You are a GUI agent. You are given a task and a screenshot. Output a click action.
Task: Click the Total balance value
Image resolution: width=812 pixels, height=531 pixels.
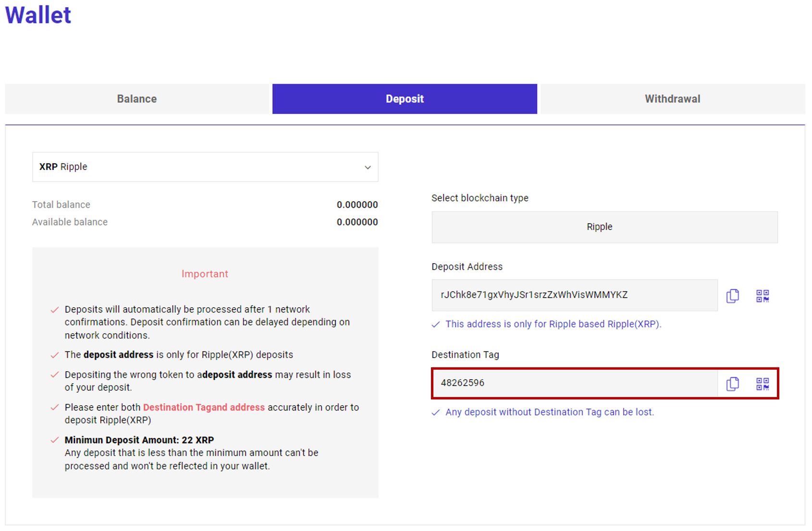pyautogui.click(x=357, y=205)
